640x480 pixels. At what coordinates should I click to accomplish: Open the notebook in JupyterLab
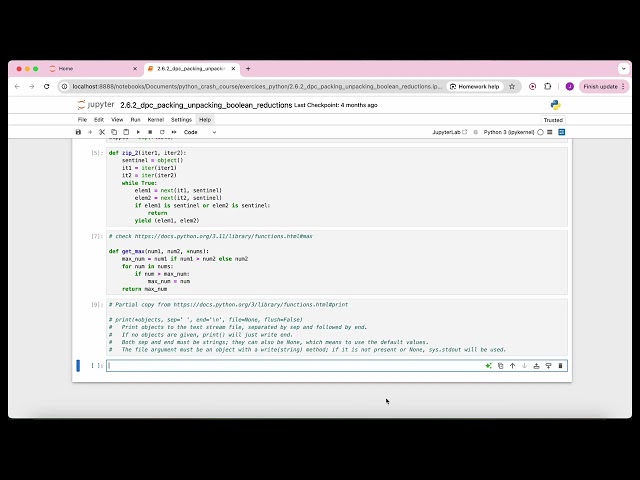449,132
